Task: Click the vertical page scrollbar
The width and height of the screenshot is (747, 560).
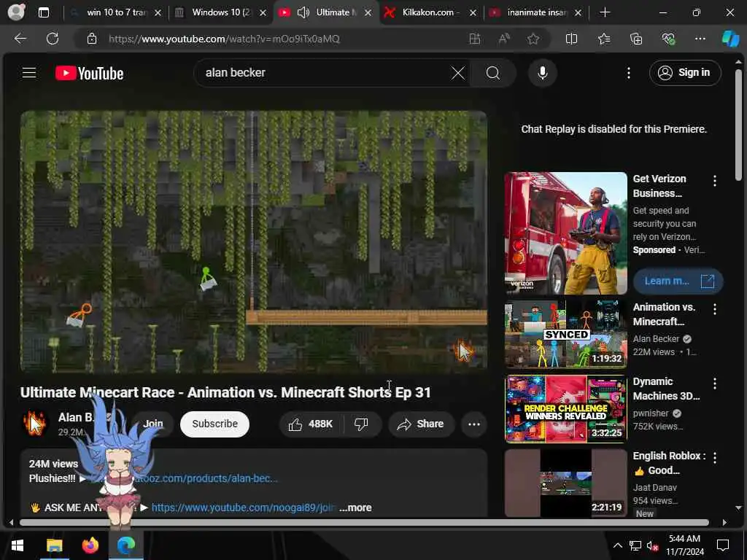Action: point(738,125)
